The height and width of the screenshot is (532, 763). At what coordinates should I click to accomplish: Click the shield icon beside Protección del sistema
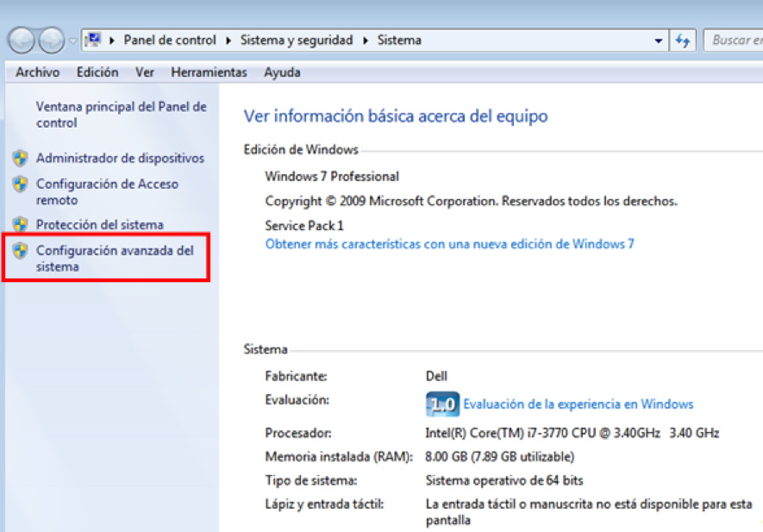22,224
